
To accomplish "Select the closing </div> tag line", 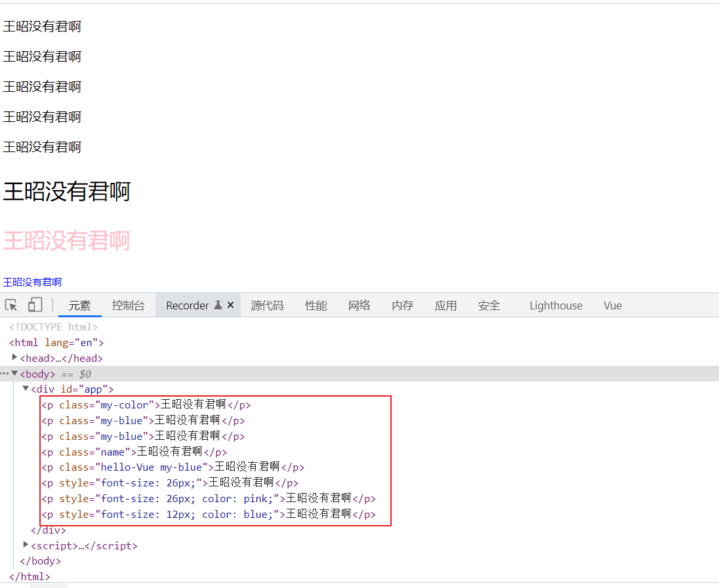I will 48,530.
